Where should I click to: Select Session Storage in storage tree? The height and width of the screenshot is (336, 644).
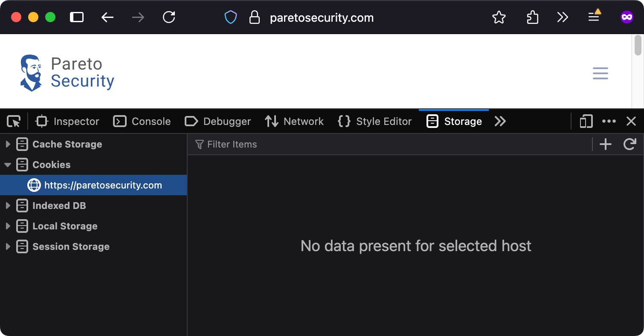click(x=93, y=246)
